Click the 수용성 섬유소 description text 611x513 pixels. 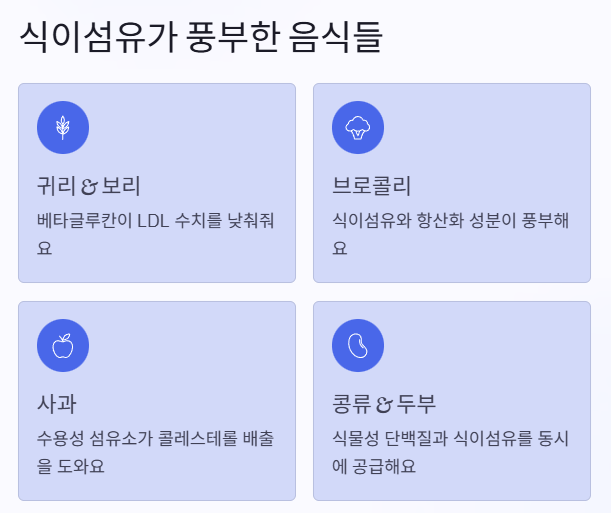(155, 452)
